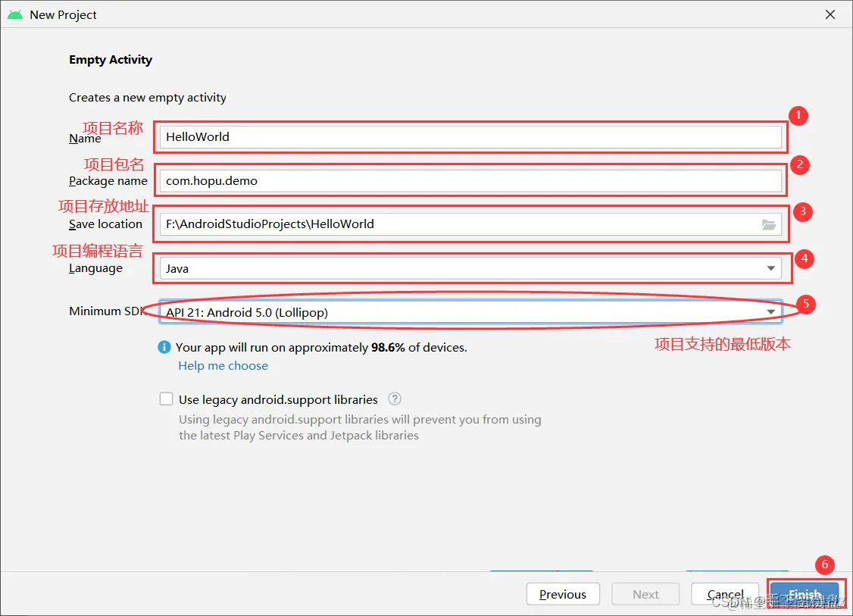853x616 pixels.
Task: Enable Use legacy android.support libraries checkbox
Action: (x=166, y=399)
